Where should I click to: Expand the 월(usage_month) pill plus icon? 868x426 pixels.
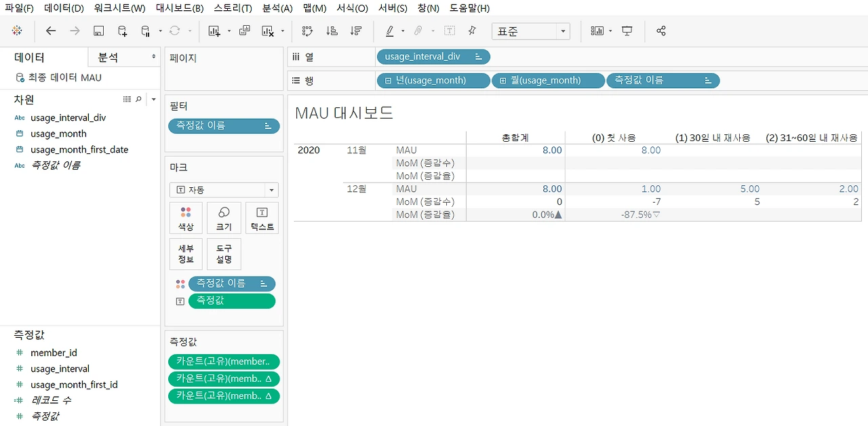503,81
